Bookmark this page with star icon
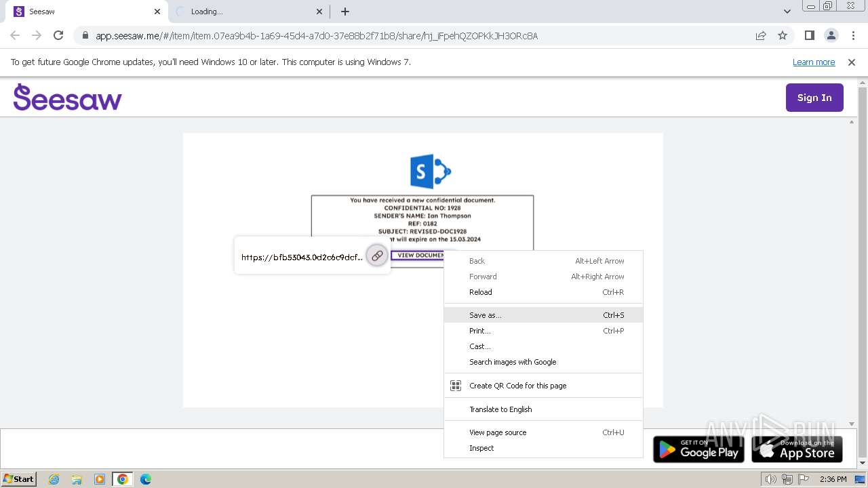This screenshot has width=868, height=488. [783, 35]
